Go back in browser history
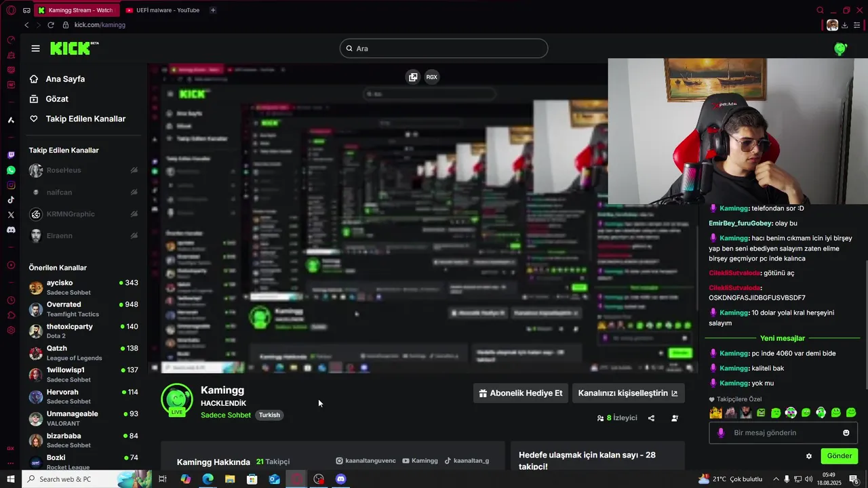868x488 pixels. [26, 25]
